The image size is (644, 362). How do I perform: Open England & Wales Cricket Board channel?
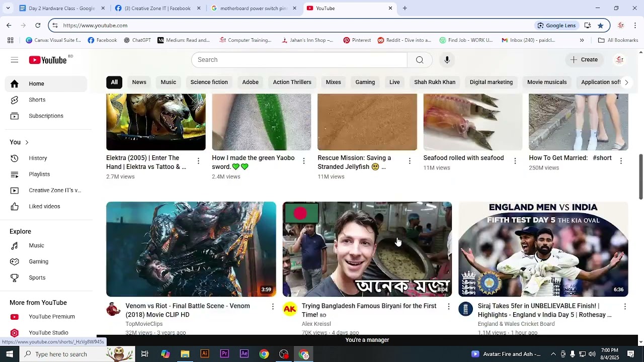(x=516, y=324)
